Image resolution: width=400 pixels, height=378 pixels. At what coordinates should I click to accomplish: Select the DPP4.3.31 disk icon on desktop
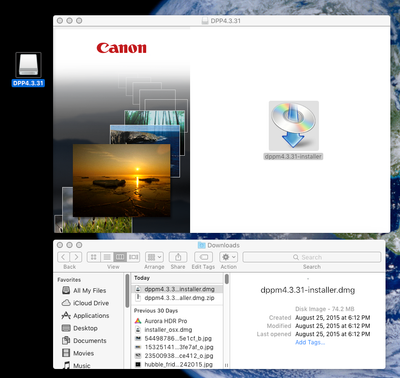tap(28, 65)
